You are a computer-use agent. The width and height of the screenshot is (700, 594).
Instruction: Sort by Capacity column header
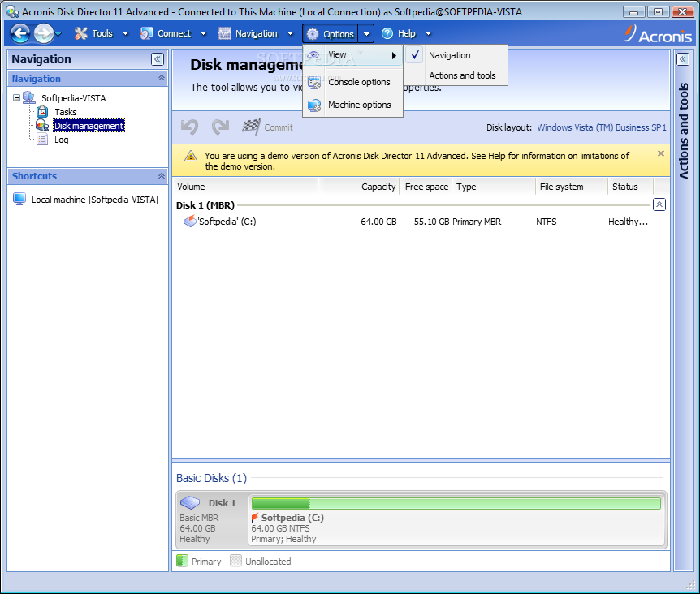point(359,187)
